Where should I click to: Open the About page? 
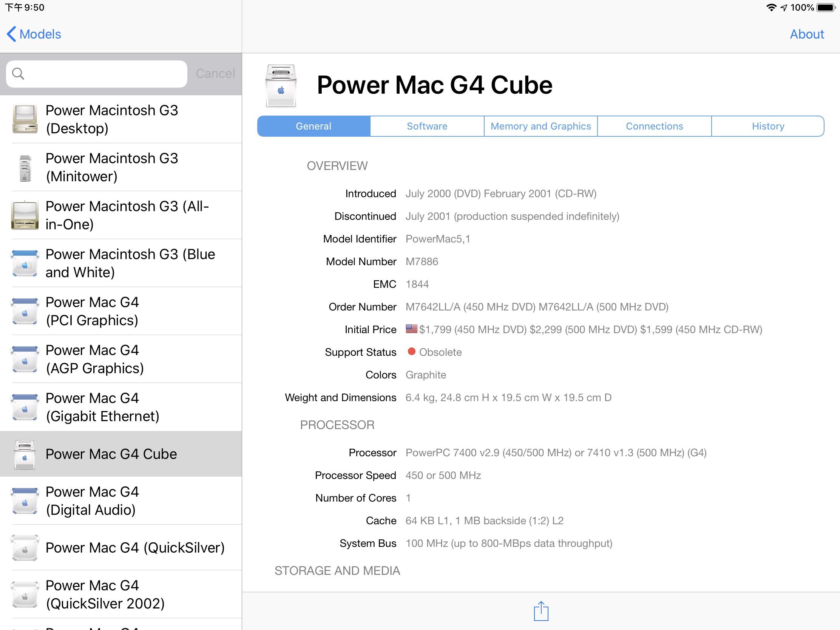click(x=807, y=34)
